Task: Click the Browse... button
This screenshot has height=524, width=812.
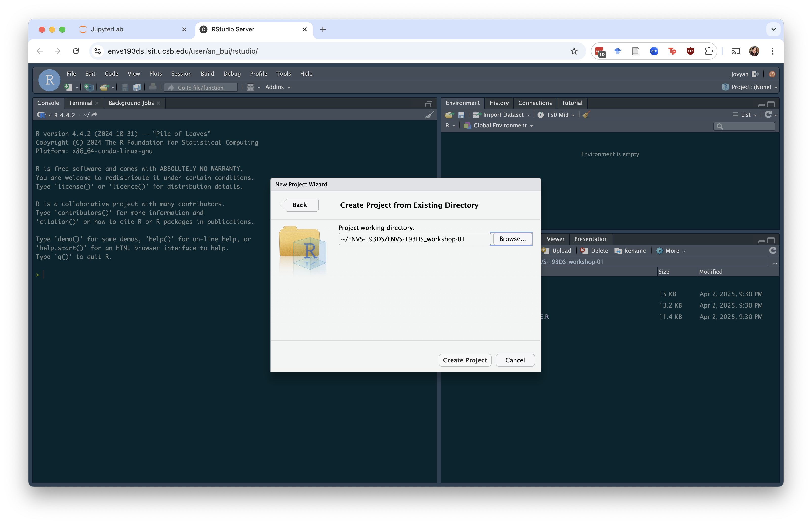Action: 512,239
